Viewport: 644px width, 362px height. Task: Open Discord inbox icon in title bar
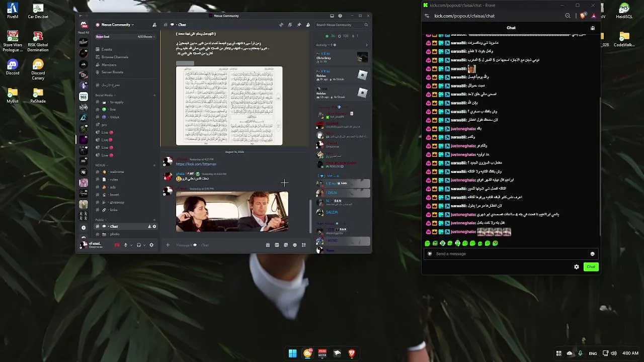coord(332,16)
